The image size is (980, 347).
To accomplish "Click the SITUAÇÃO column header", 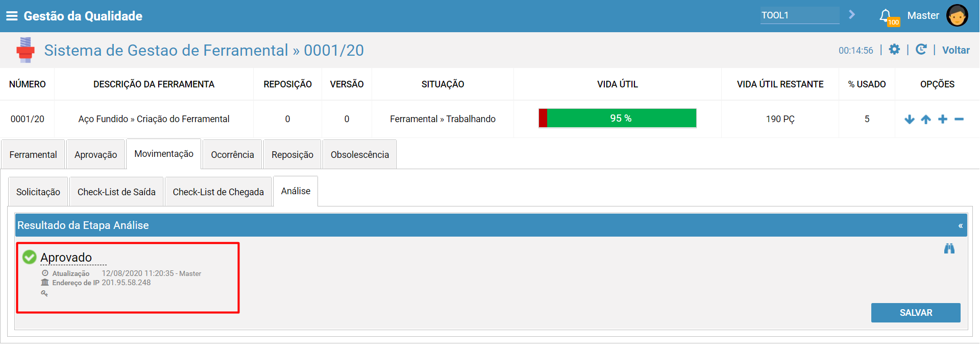I will point(443,84).
